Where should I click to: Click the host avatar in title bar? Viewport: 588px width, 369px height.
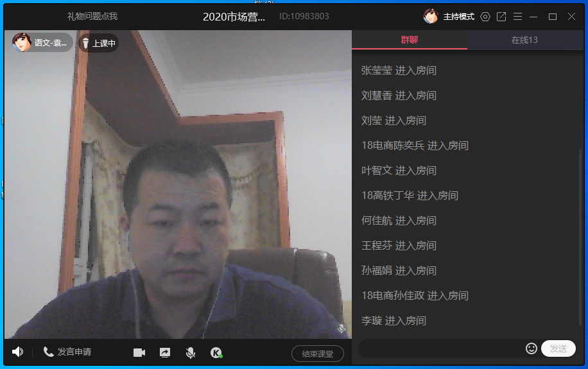(430, 17)
